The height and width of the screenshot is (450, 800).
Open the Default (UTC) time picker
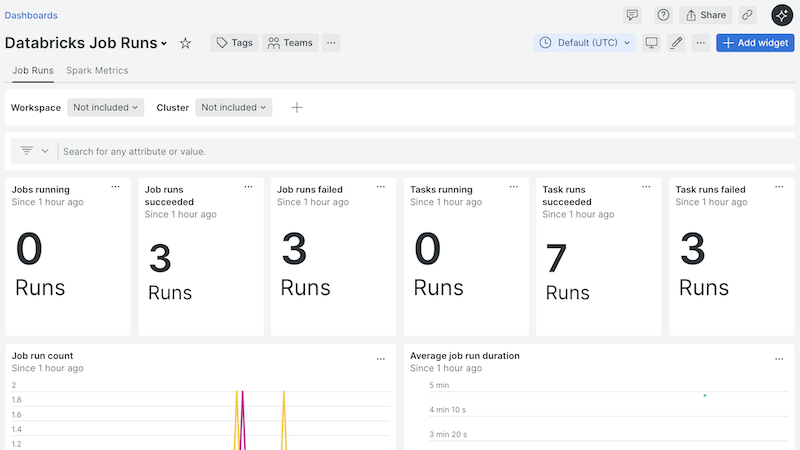point(585,43)
